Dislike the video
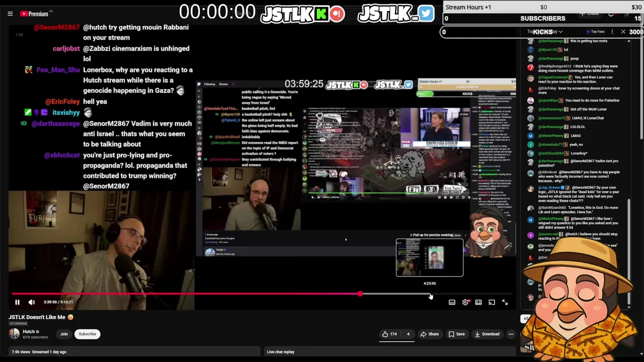 point(408,334)
